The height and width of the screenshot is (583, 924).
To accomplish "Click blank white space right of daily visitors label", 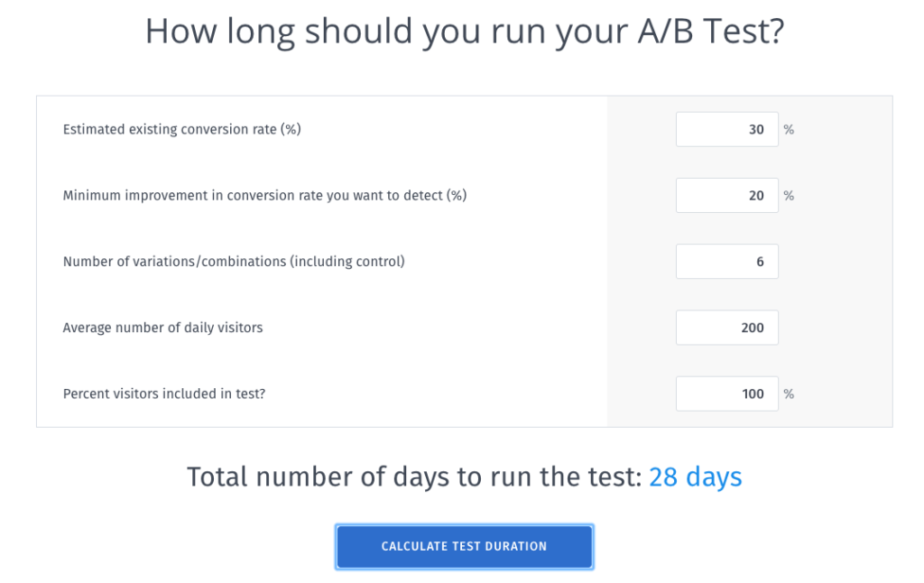I will 433,328.
